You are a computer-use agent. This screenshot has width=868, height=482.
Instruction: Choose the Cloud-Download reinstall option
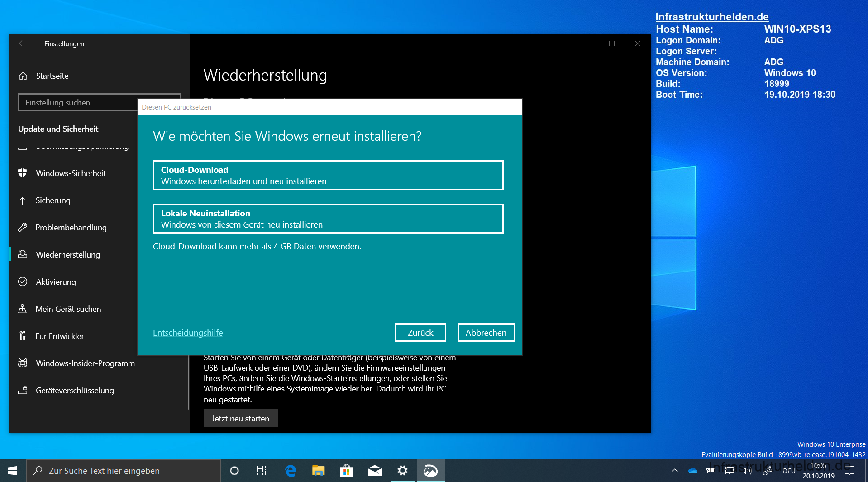(328, 175)
